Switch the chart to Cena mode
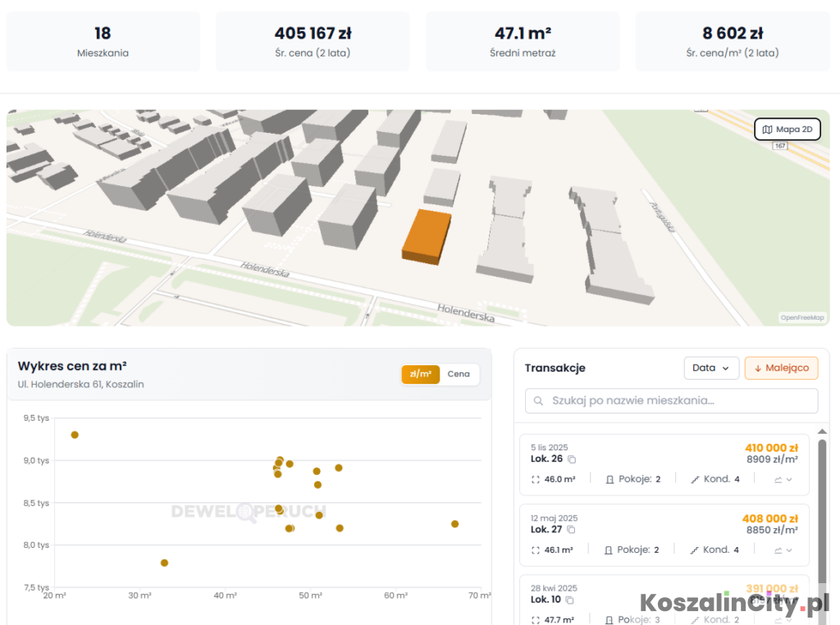This screenshot has height=625, width=840. click(x=459, y=374)
